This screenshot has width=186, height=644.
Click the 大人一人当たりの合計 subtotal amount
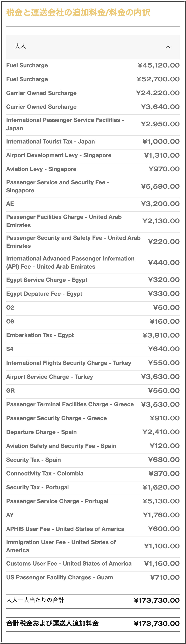pyautogui.click(x=156, y=600)
